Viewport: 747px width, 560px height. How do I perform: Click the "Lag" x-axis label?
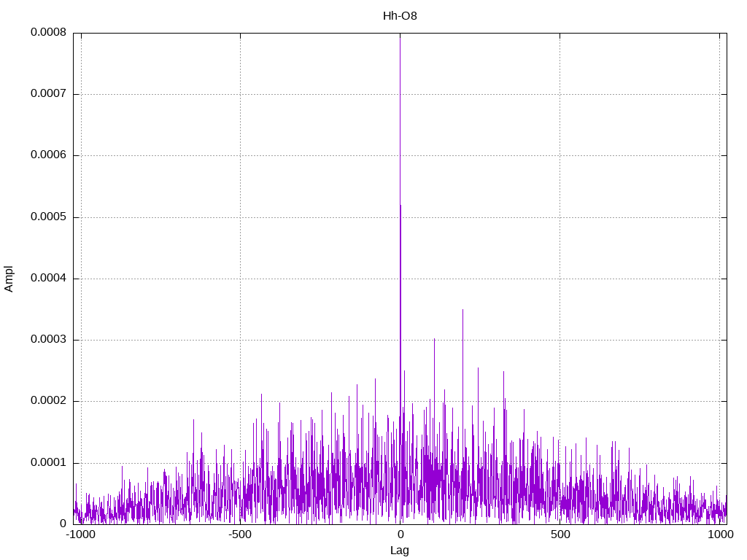[x=400, y=550]
